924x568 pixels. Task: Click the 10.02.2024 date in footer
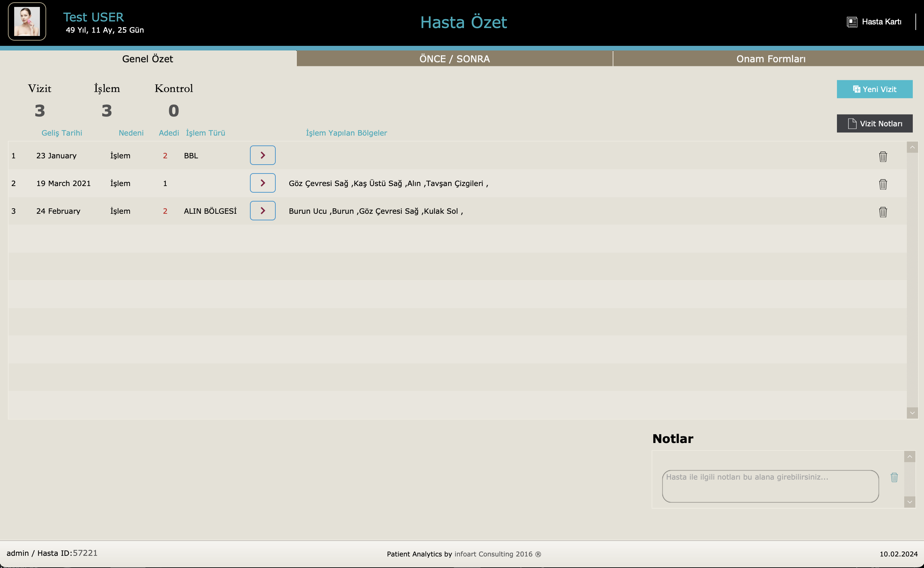pos(899,554)
